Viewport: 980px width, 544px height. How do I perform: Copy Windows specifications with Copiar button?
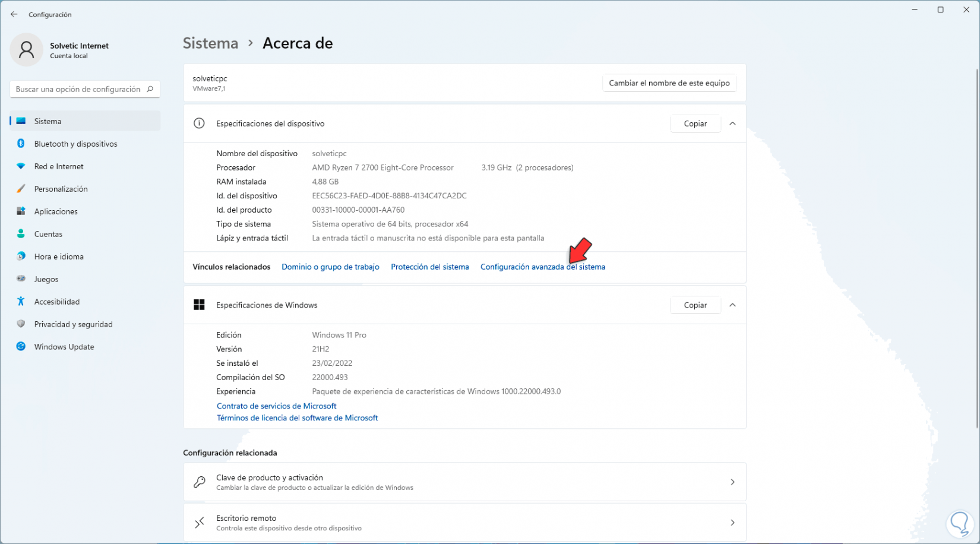[x=695, y=305]
